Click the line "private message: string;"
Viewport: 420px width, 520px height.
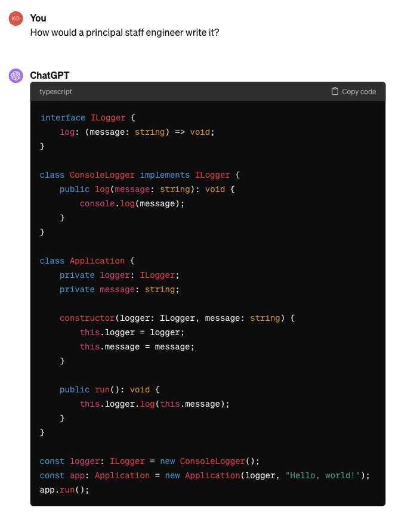119,289
